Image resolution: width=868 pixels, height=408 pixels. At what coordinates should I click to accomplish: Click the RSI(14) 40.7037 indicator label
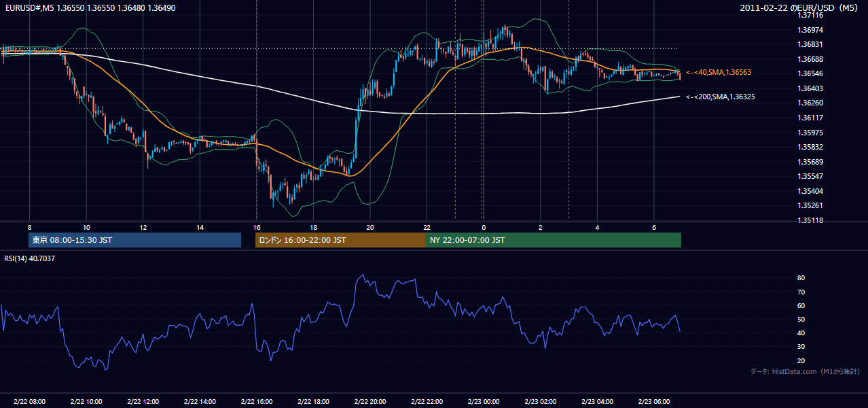pos(29,258)
